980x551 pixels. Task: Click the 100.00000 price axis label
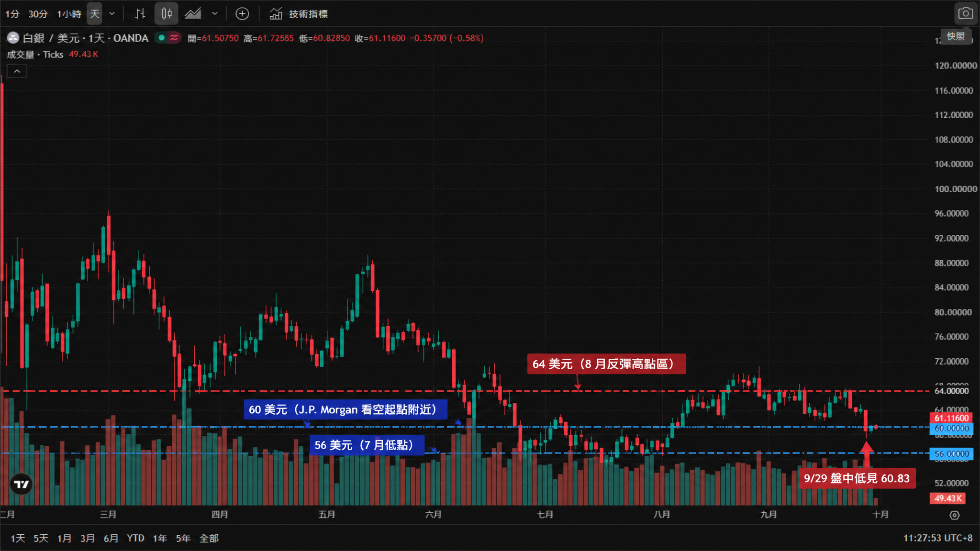point(956,189)
